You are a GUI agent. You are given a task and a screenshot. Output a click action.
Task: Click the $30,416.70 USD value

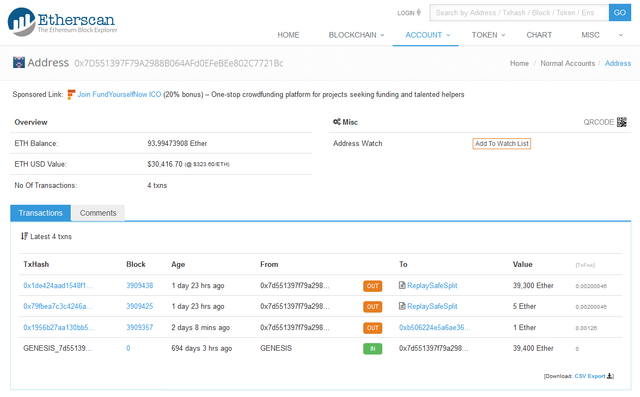[x=165, y=164]
